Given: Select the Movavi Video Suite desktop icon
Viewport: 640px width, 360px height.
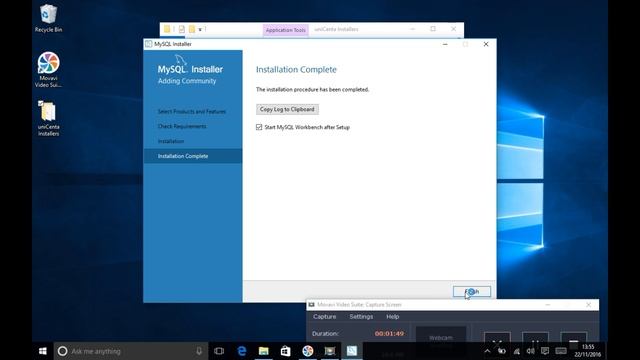Looking at the screenshot, I should click(x=48, y=70).
